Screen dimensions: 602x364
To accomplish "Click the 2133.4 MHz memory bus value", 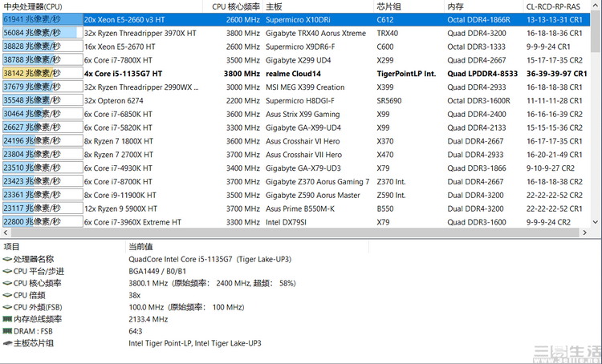I will point(148,319).
